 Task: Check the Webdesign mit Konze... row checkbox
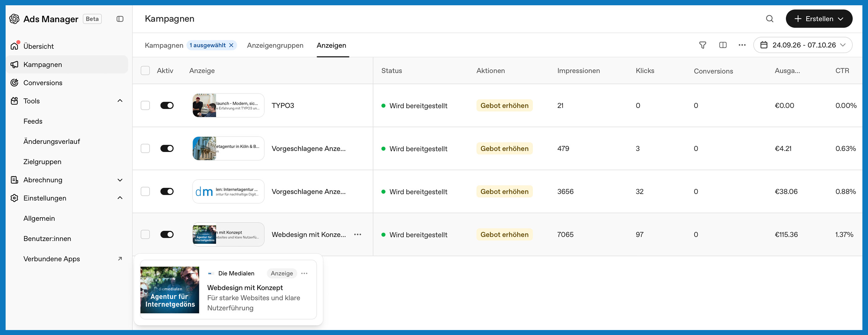(145, 234)
